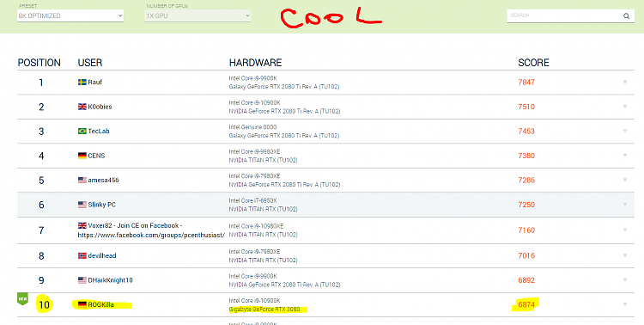Click the Swedish flag next to Rauf
Screen dimensions: 644x325
pyautogui.click(x=82, y=82)
